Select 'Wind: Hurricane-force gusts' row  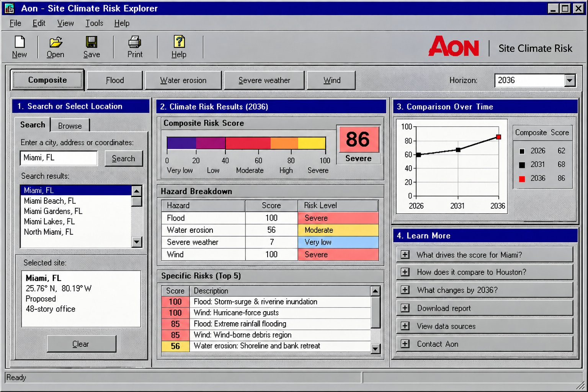[266, 313]
